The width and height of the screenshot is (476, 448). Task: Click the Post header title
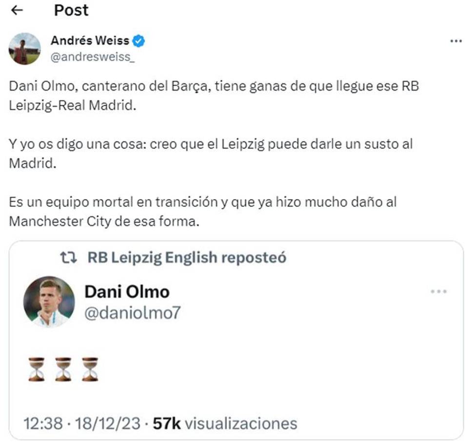click(x=71, y=10)
